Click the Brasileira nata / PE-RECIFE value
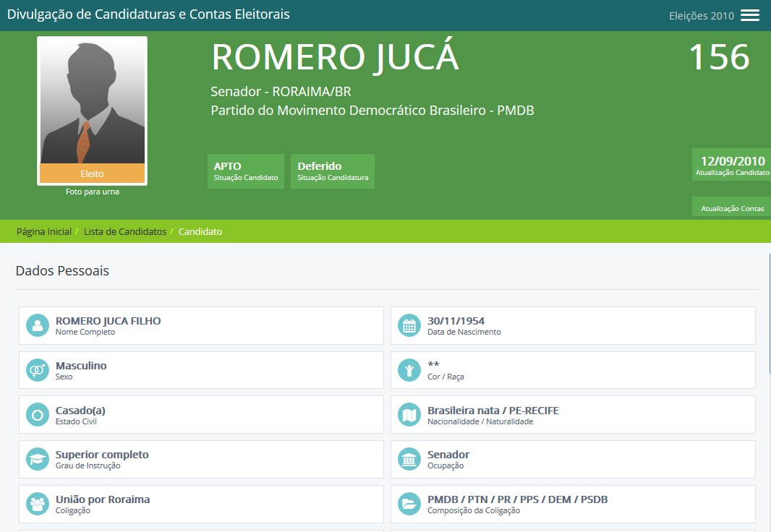Viewport: 771px width, 532px height. (493, 411)
